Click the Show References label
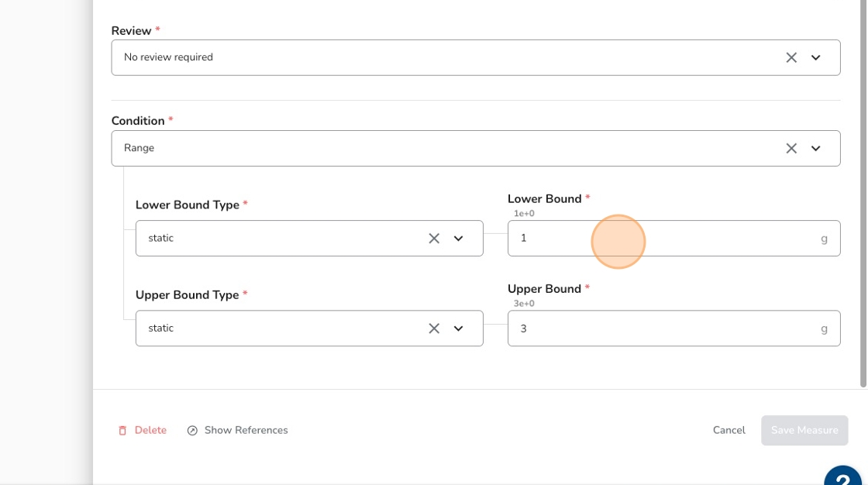Screen dimensions: 868x485 click(246, 430)
